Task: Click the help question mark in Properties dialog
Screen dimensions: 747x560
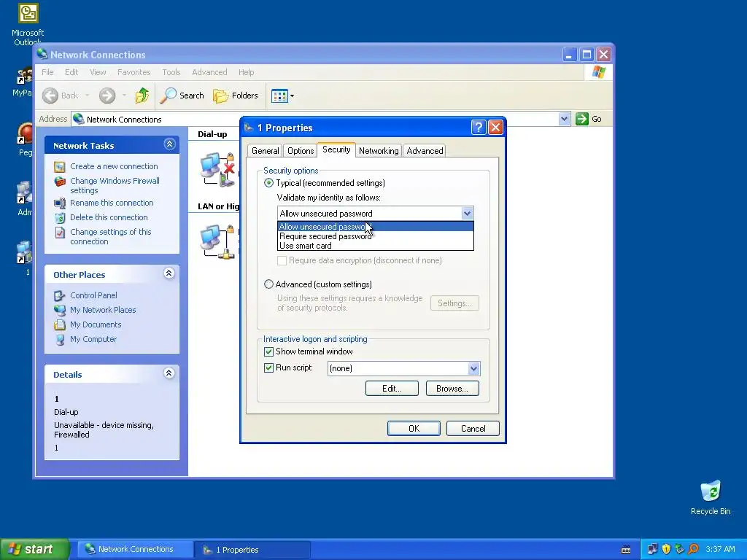Action: pos(479,128)
